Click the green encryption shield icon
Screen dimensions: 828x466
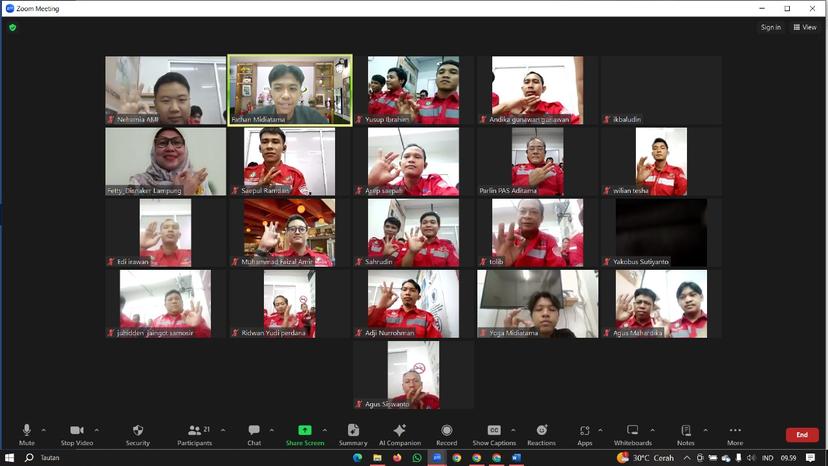click(13, 27)
